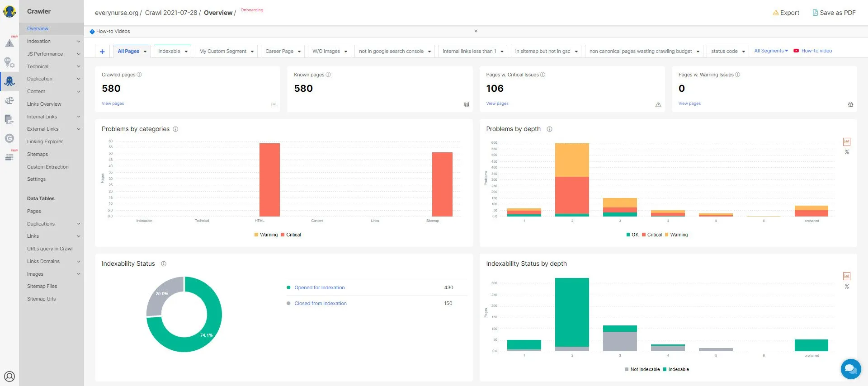868x386 pixels.
Task: Open the live chat bubble
Action: (x=850, y=369)
